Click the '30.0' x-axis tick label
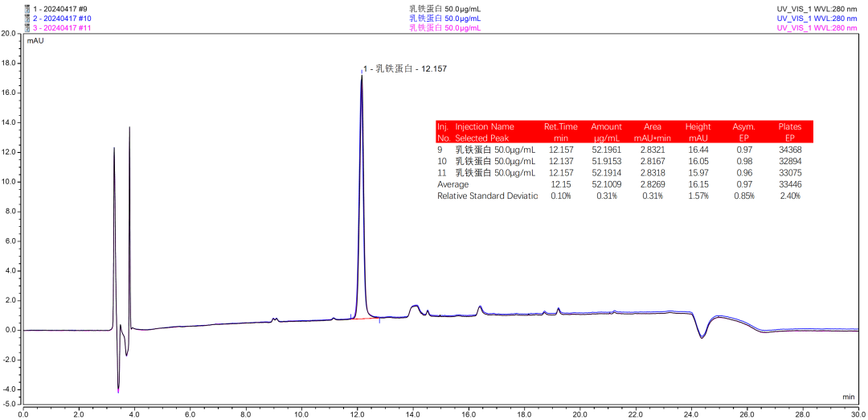Image resolution: width=868 pixels, height=420 pixels. [858, 414]
